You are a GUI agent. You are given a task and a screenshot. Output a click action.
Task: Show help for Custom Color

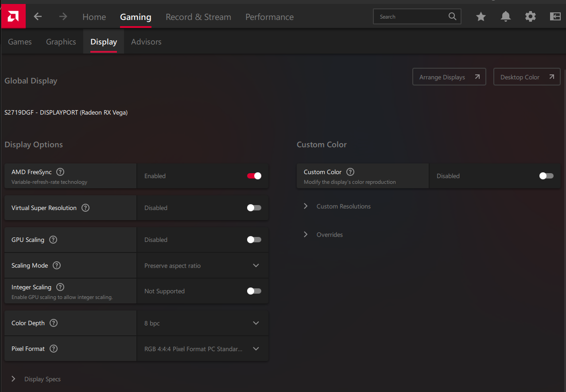point(350,172)
